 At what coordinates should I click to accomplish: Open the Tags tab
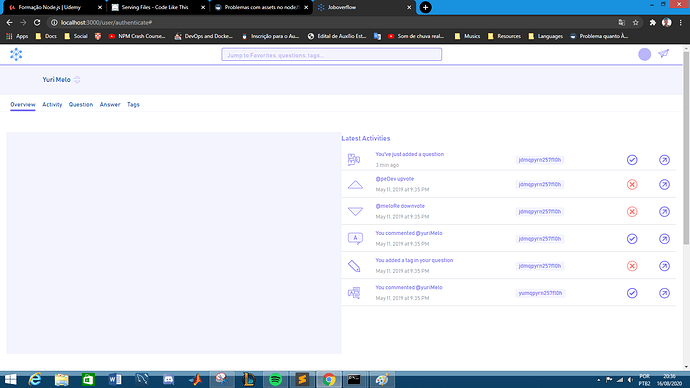coord(133,105)
